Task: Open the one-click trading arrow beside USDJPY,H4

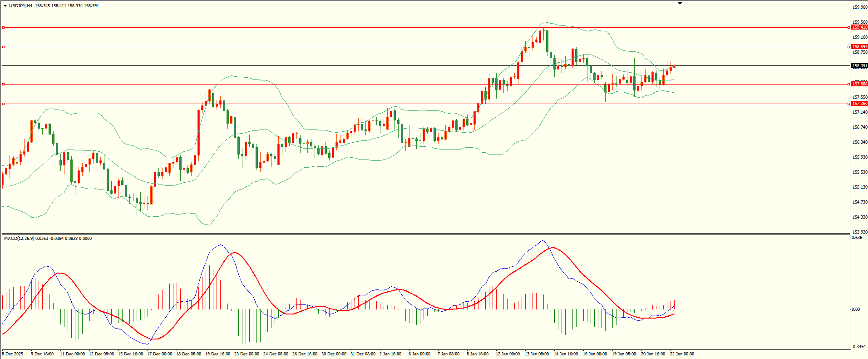Action: [5, 6]
